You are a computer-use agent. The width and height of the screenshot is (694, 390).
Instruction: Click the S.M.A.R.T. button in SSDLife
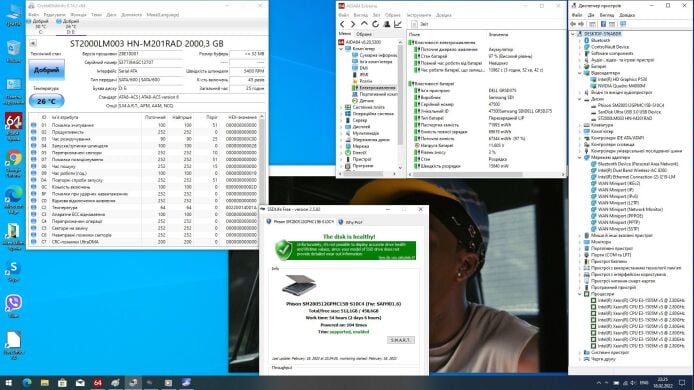coord(400,340)
